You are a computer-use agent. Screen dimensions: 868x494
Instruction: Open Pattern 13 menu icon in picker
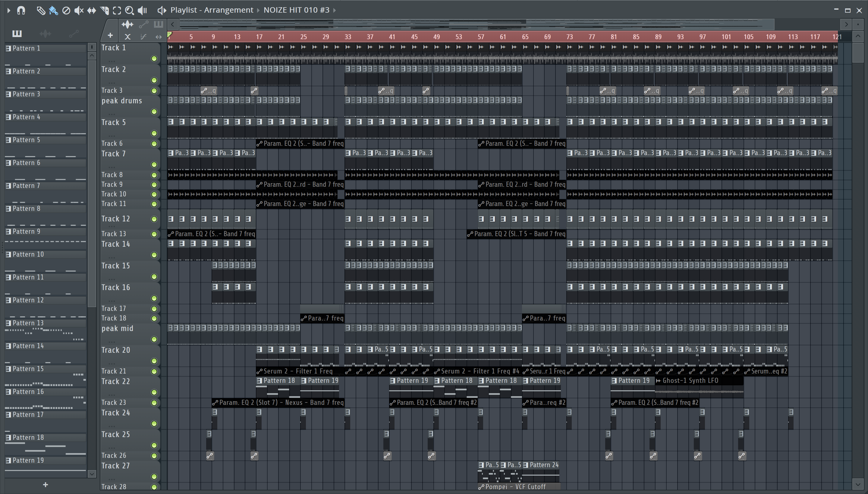pyautogui.click(x=8, y=323)
